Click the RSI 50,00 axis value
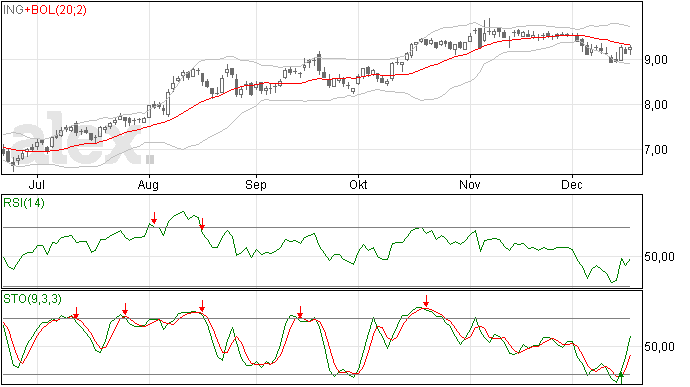The width and height of the screenshot is (690, 387). 659,257
